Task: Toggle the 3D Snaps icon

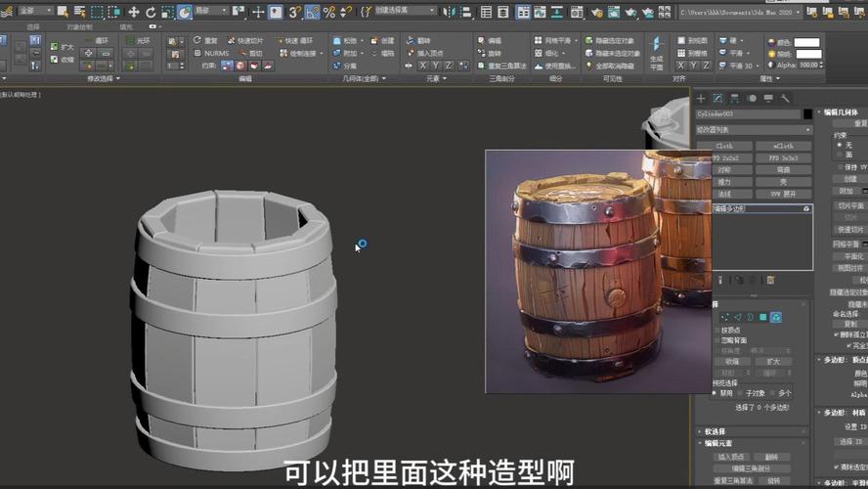Action: click(x=294, y=12)
